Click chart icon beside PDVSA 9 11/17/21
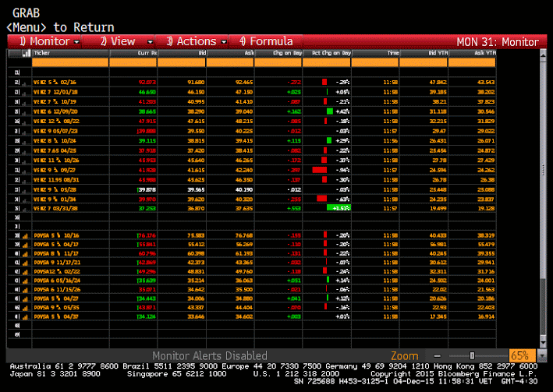Image resolution: width=553 pixels, height=392 pixels. [25, 263]
